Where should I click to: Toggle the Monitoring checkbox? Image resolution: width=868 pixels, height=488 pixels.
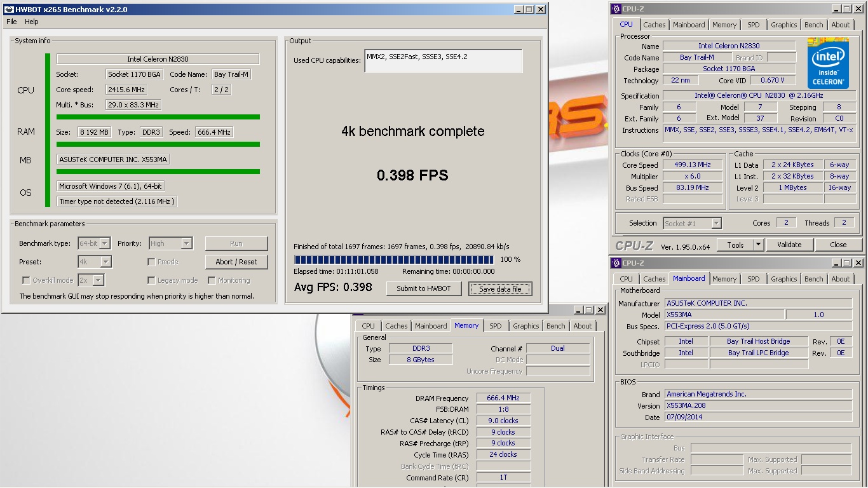point(212,280)
